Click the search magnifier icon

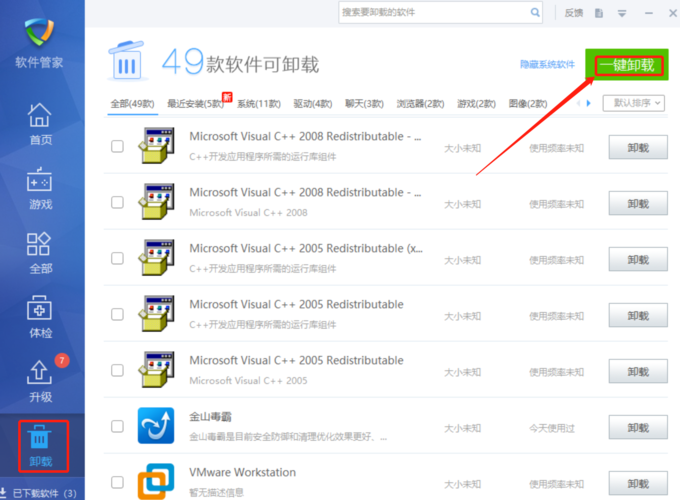click(535, 13)
